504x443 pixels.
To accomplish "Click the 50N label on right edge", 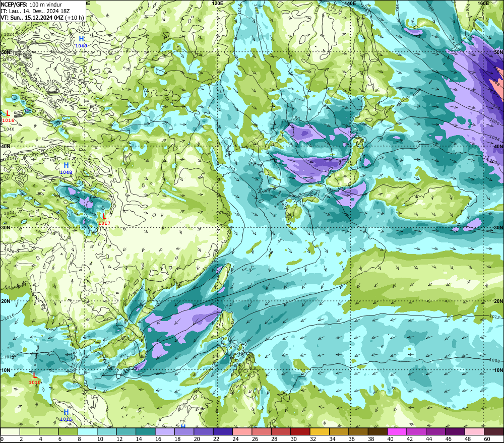I will (498, 52).
